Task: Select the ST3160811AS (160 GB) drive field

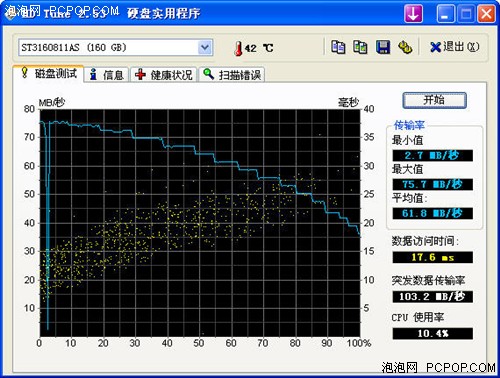Action: click(x=115, y=47)
